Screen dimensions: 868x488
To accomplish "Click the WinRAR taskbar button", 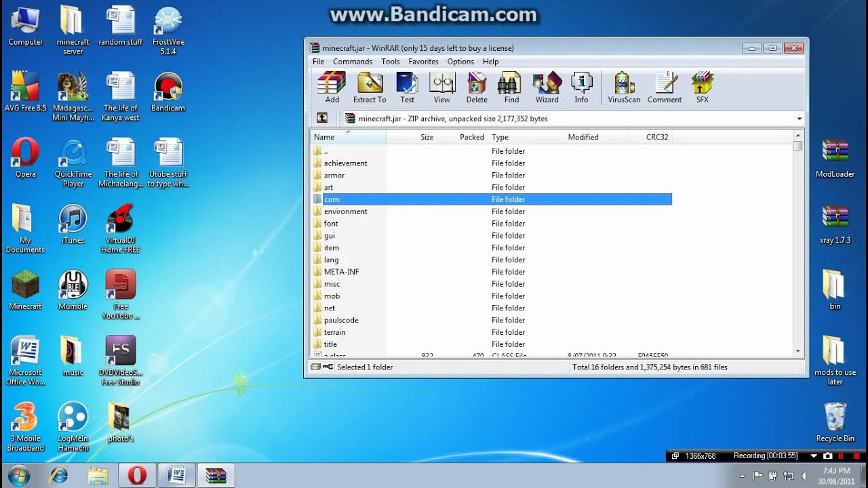I will [216, 475].
